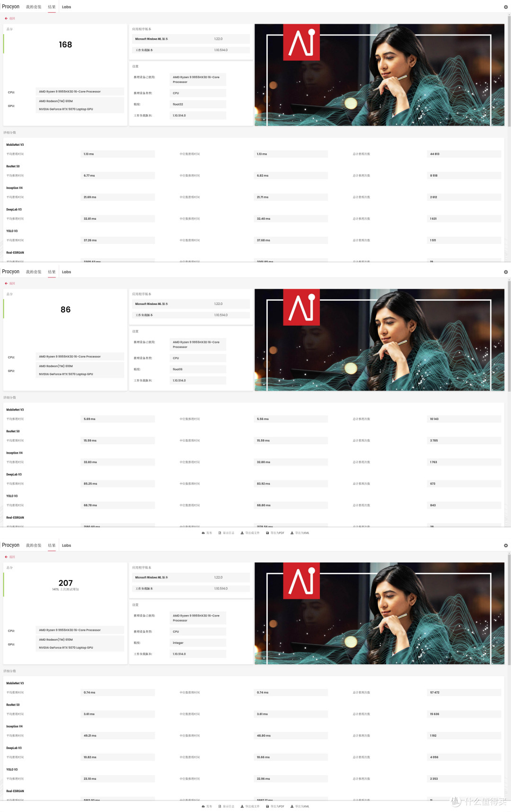The width and height of the screenshot is (511, 812).
Task: Click Procyon logo in the 168-score window
Action: pos(10,7)
